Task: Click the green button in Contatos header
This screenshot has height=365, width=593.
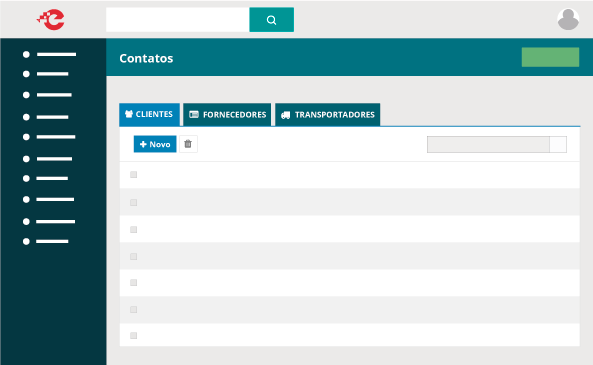Action: [x=550, y=57]
